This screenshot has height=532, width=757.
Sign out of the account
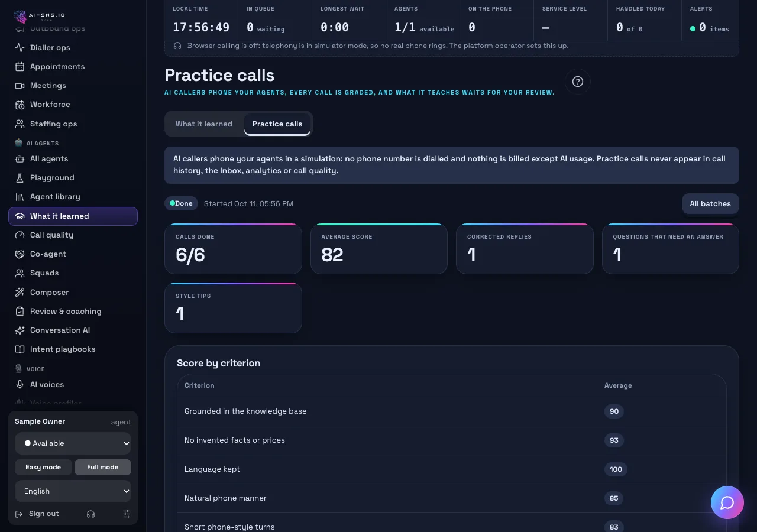pos(37,514)
